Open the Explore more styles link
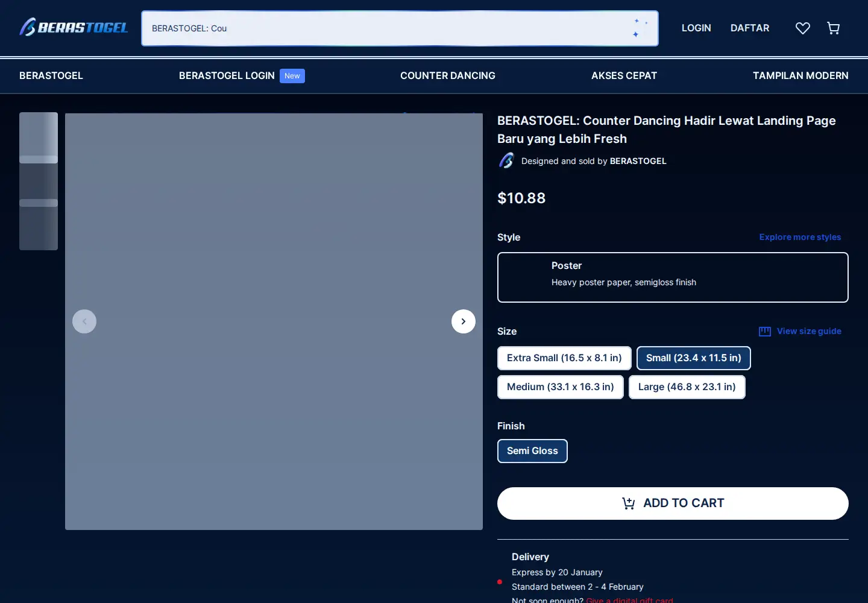This screenshot has width=868, height=603. [x=800, y=237]
